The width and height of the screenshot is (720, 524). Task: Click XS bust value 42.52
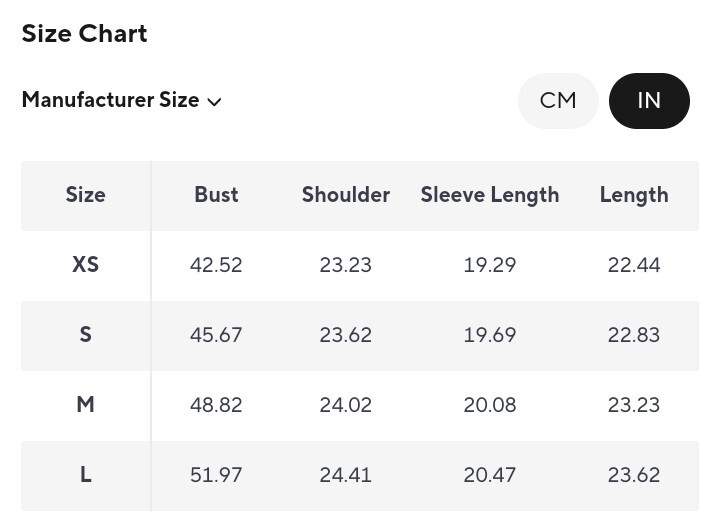tap(216, 265)
